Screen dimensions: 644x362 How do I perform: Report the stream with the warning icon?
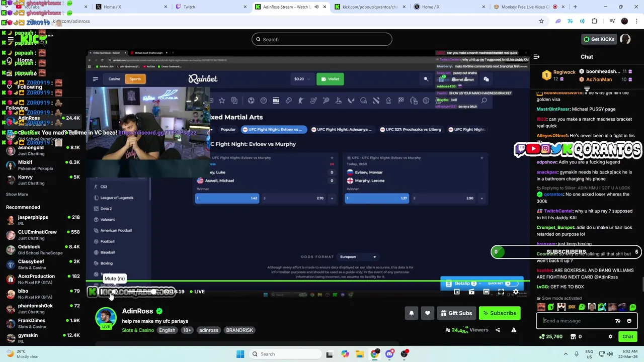[514, 330]
